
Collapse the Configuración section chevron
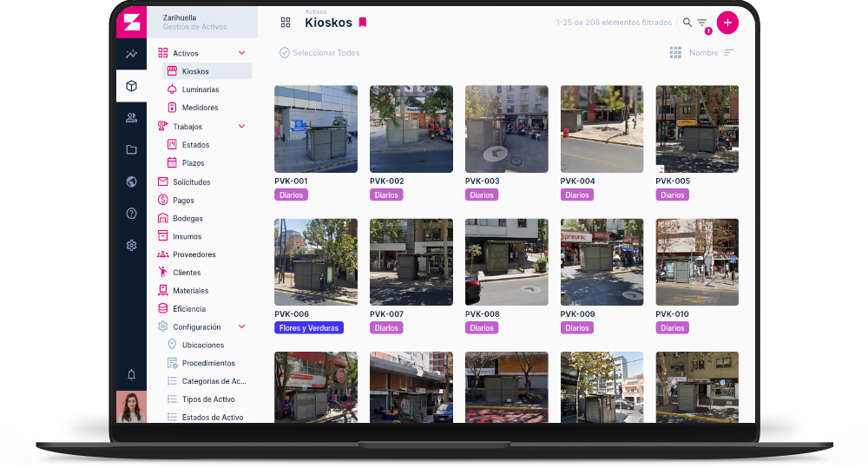(x=242, y=327)
